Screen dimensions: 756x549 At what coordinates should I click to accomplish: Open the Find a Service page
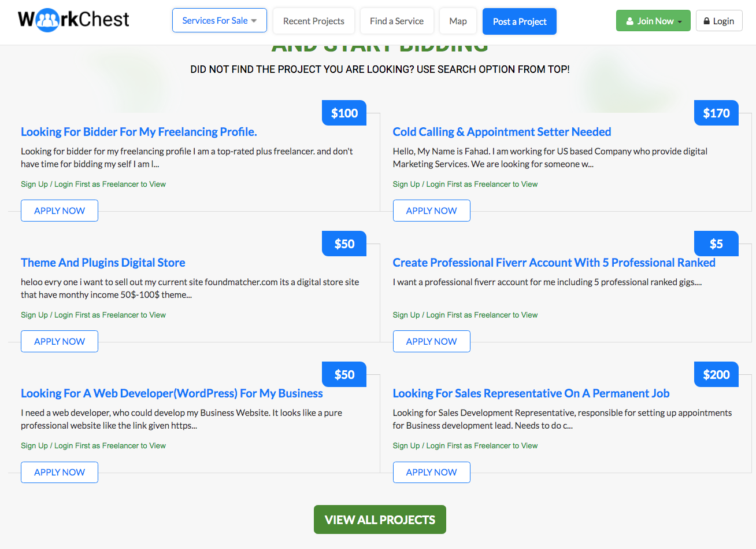click(396, 21)
